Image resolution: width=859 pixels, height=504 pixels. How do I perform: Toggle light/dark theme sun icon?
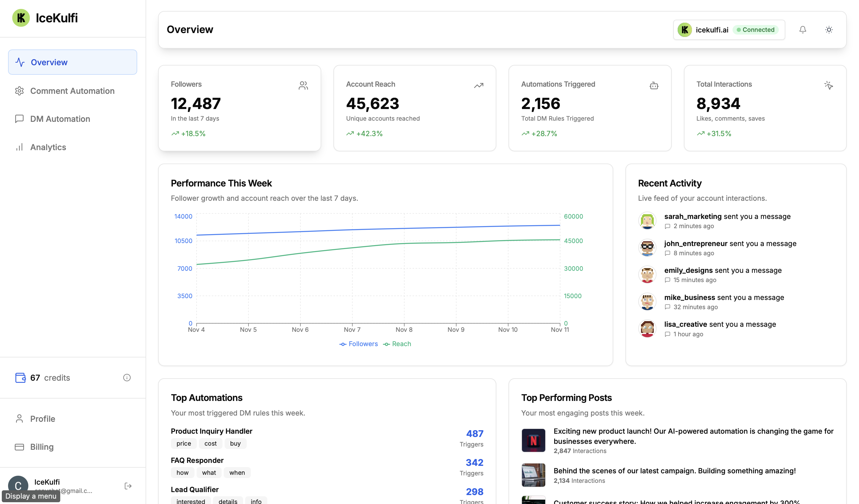click(x=829, y=29)
